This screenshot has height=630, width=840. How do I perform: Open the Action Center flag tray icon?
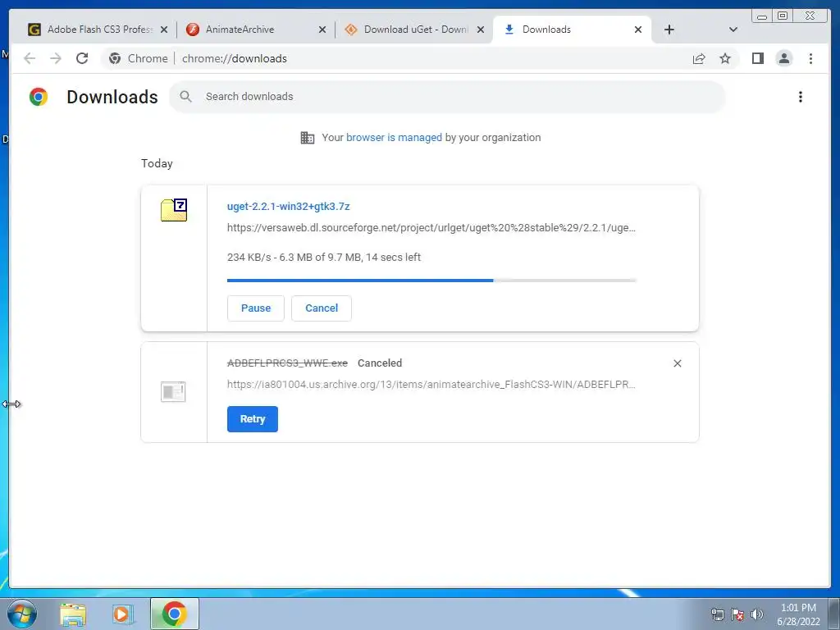737,614
